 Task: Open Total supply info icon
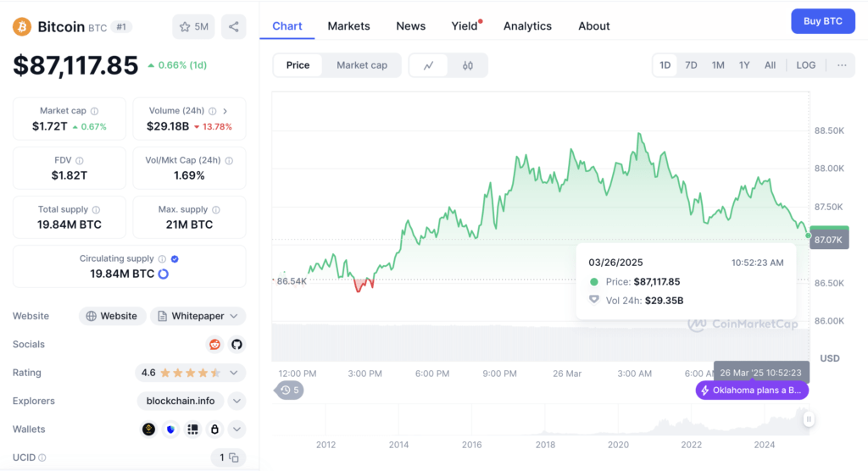click(x=97, y=210)
